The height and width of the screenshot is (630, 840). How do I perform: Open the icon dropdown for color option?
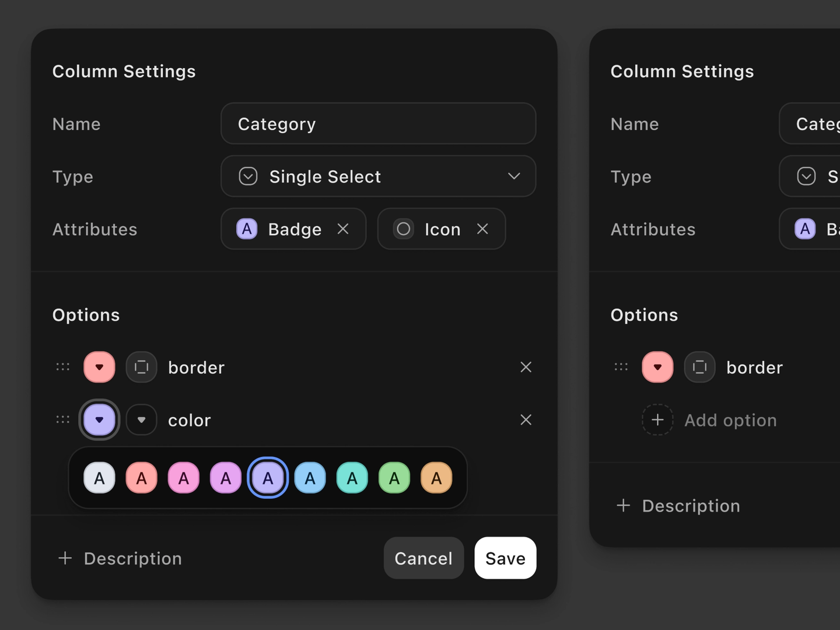(141, 419)
